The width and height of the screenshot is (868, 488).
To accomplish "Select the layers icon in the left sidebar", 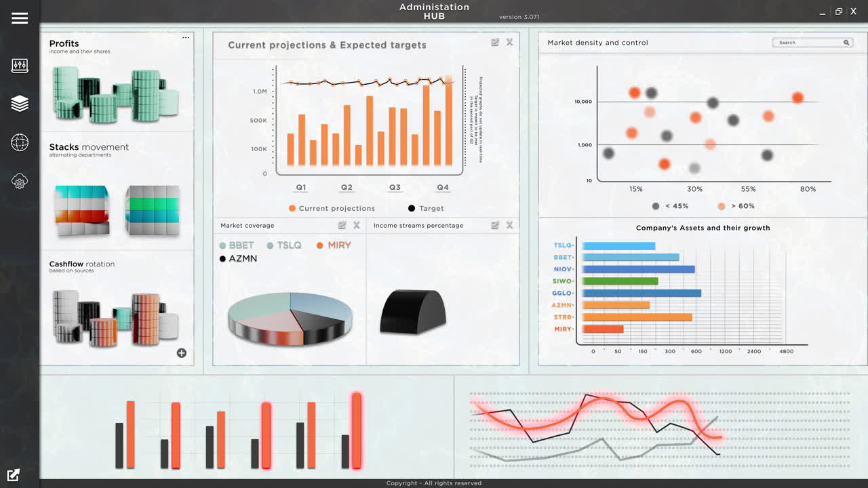I will click(20, 103).
